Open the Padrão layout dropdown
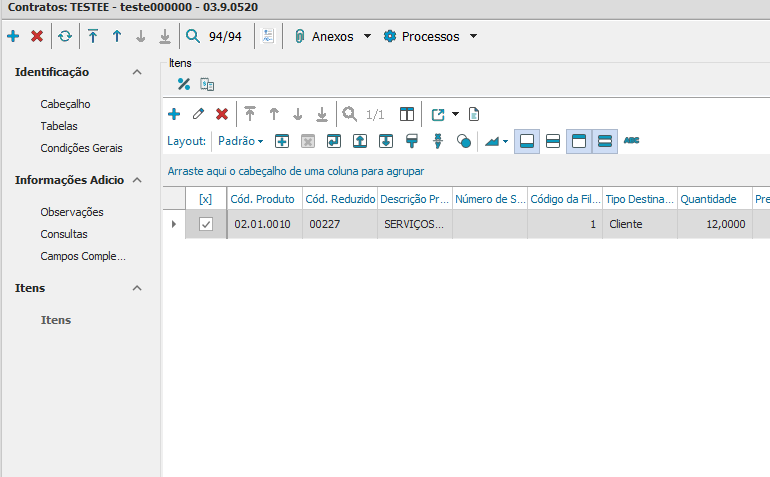 [240, 141]
